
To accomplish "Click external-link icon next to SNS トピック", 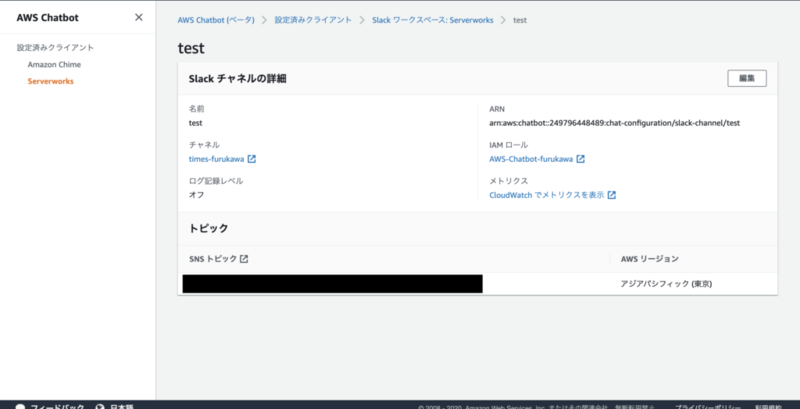I will [x=244, y=259].
